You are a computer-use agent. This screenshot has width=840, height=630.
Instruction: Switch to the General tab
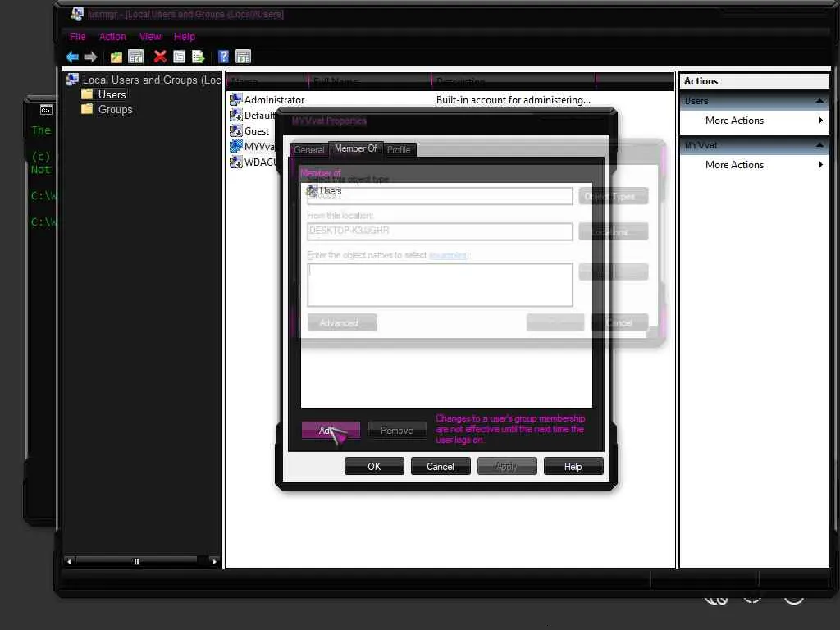309,150
